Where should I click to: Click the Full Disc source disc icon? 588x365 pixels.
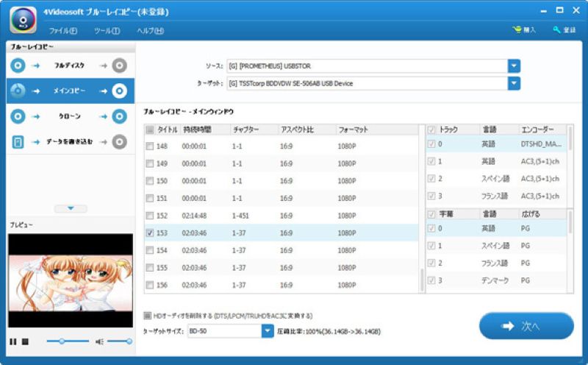tap(18, 65)
